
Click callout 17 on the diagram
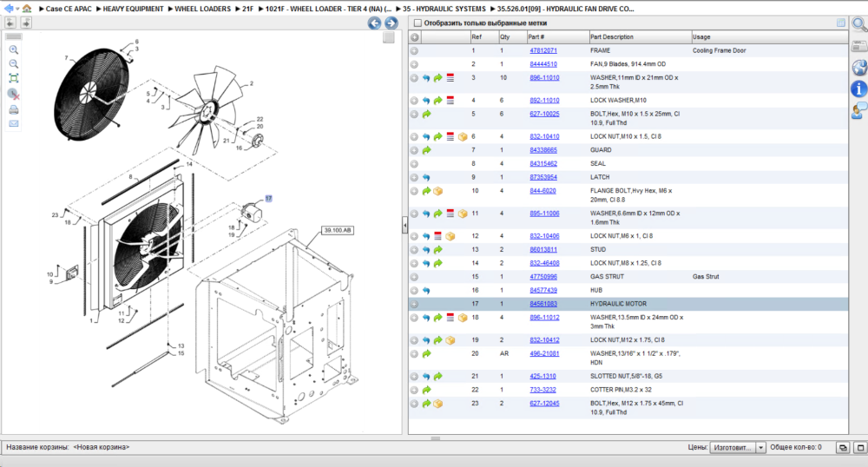268,199
